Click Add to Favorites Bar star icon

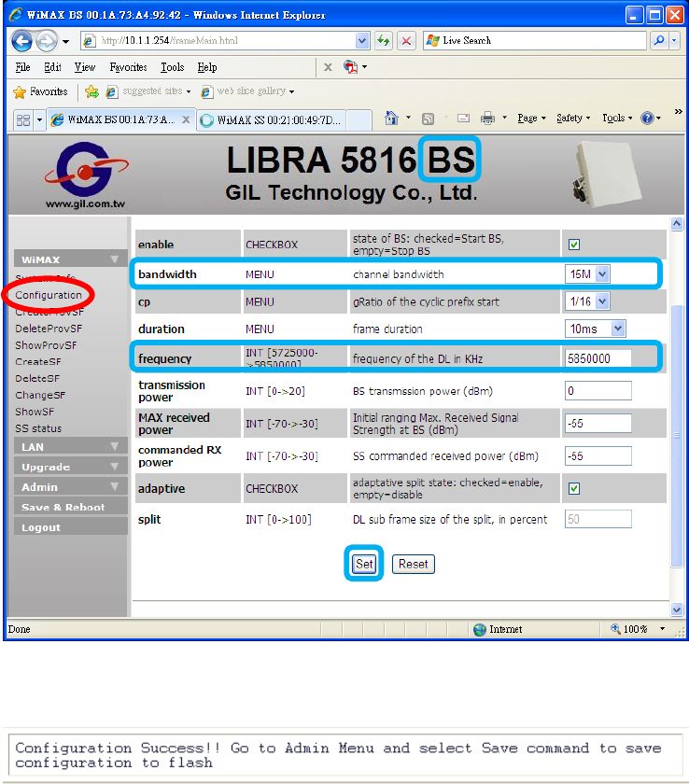[91, 91]
